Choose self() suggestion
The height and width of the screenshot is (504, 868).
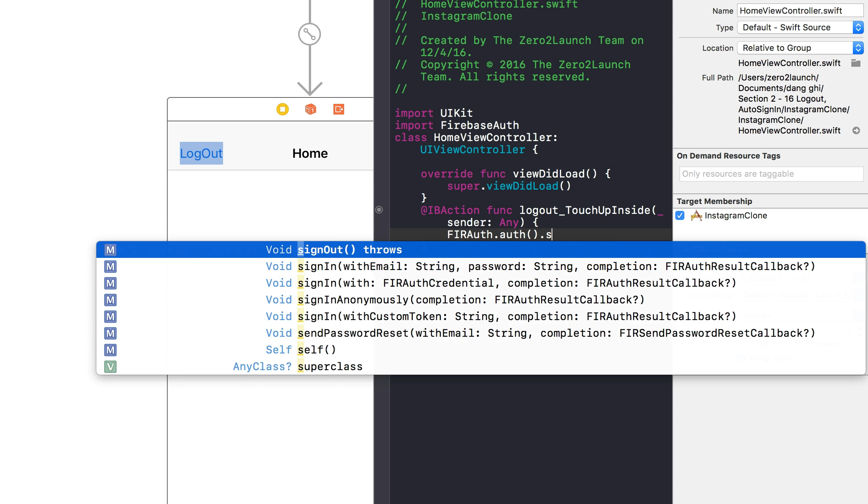481,350
